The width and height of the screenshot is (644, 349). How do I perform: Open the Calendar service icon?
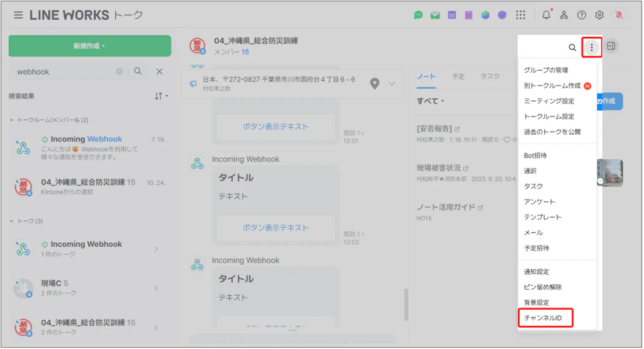tap(452, 15)
